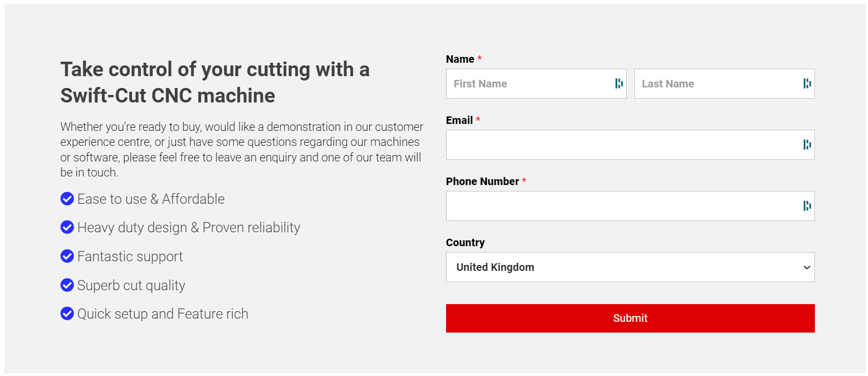Click checkmark icon beside Fantastic support
The image size is (868, 376).
(x=67, y=256)
